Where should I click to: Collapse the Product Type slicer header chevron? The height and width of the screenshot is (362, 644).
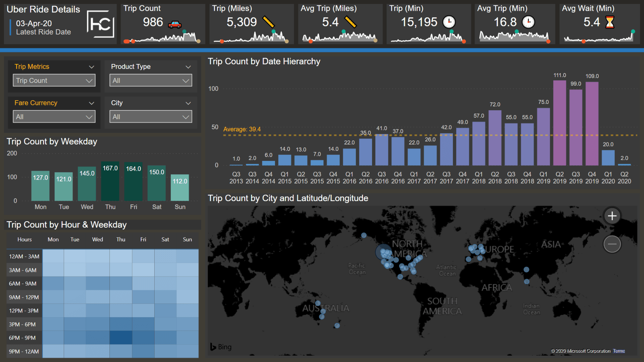pyautogui.click(x=188, y=67)
